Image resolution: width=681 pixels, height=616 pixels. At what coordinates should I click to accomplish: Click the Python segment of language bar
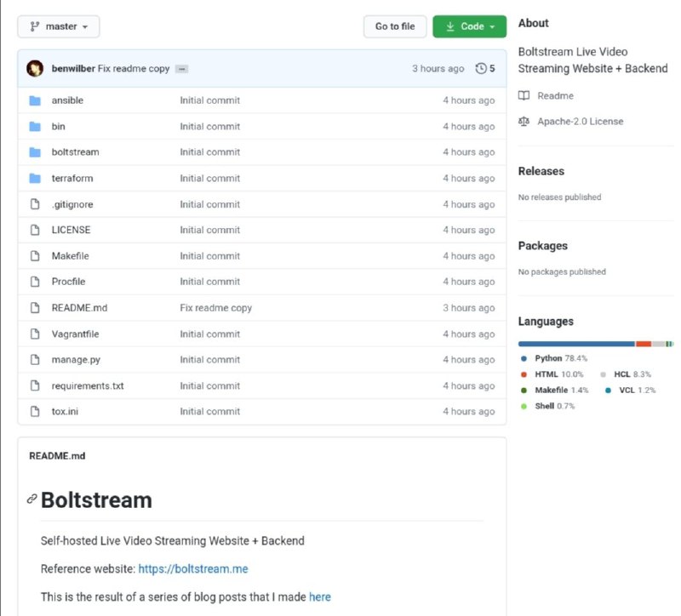click(576, 345)
